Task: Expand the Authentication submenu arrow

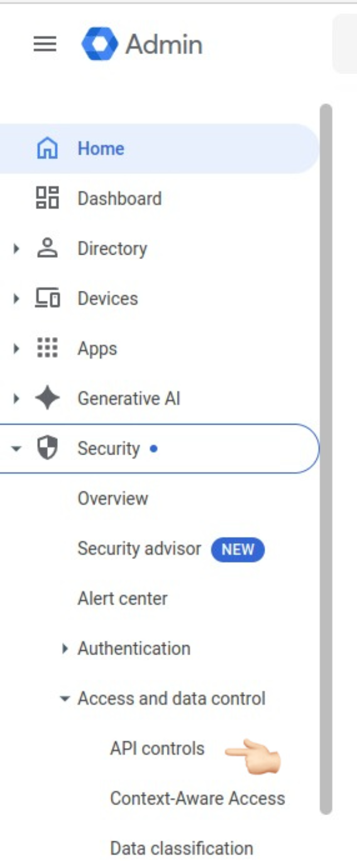Action: (x=66, y=648)
